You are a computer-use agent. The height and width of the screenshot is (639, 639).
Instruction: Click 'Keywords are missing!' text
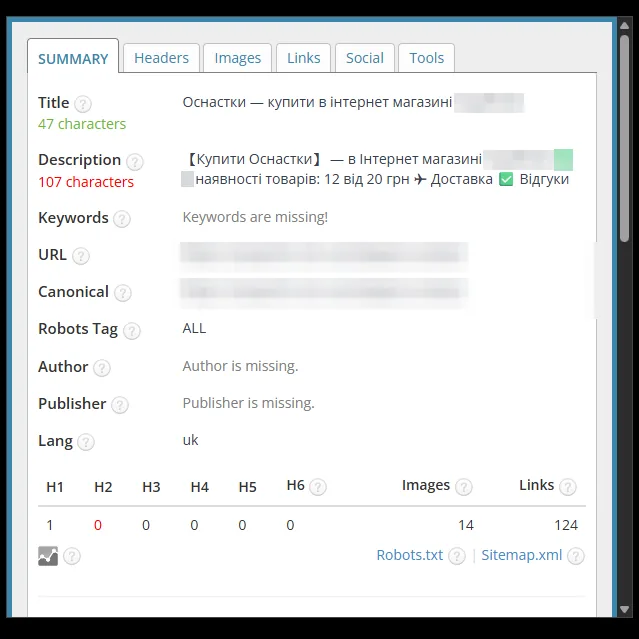255,217
